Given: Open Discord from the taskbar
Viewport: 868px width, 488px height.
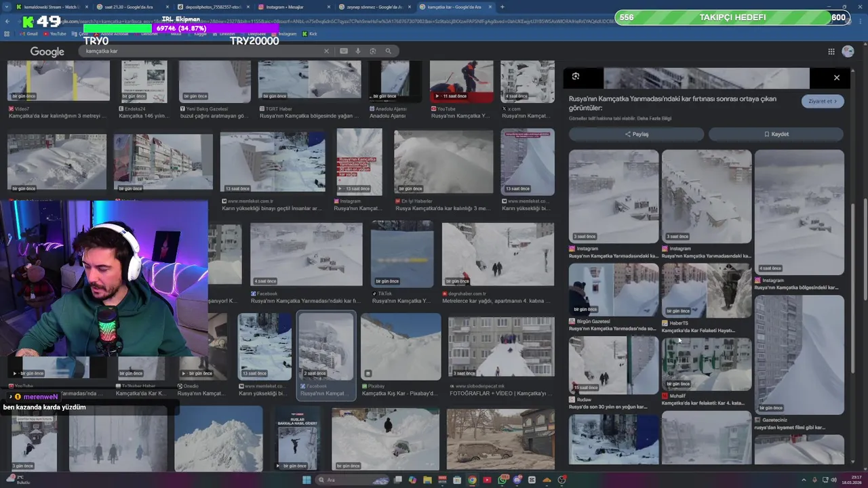Looking at the screenshot, I should coord(517,480).
